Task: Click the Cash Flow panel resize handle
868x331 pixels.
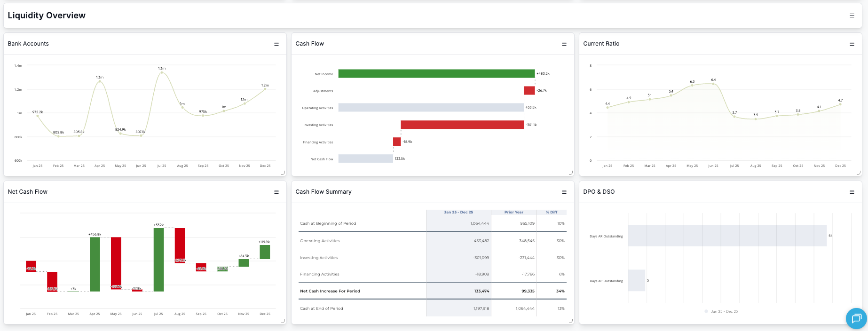Action: tap(571, 173)
